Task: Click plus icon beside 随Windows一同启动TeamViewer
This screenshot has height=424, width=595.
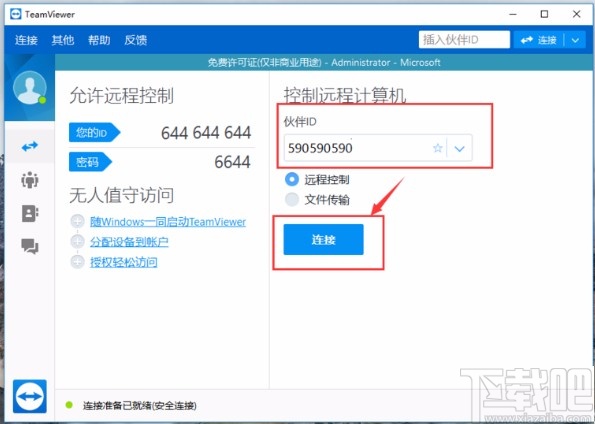Action: pyautogui.click(x=77, y=221)
